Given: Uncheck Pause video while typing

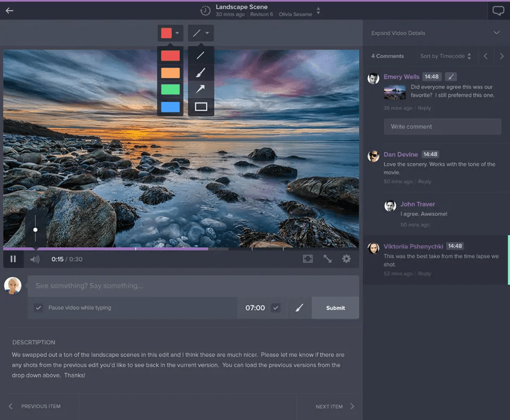Looking at the screenshot, I should (39, 307).
